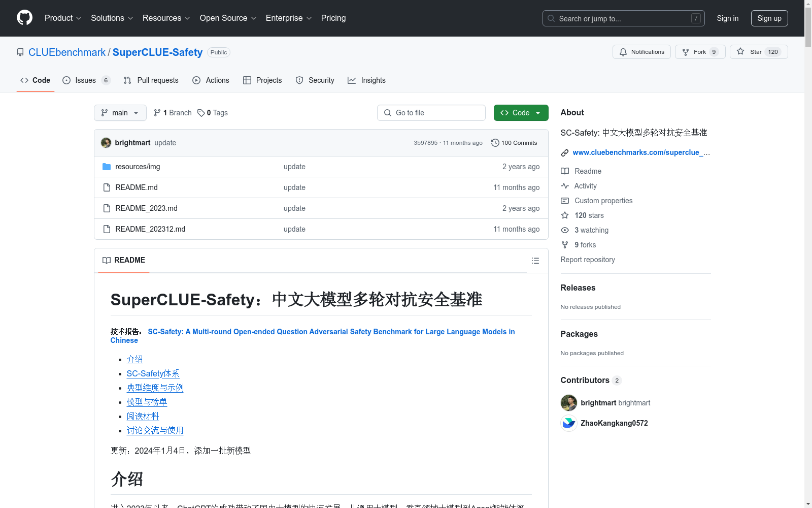The width and height of the screenshot is (812, 508).
Task: Click brightmart's avatar in the commit row
Action: [x=106, y=143]
